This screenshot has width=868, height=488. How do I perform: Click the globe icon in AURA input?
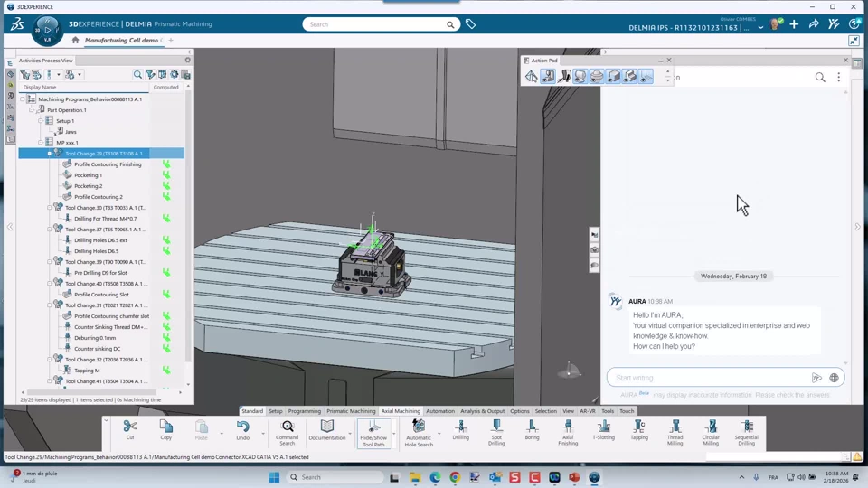pos(834,378)
